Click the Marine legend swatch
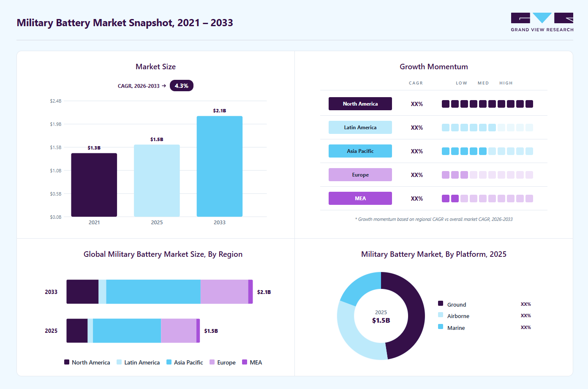The image size is (588, 389). (x=441, y=326)
